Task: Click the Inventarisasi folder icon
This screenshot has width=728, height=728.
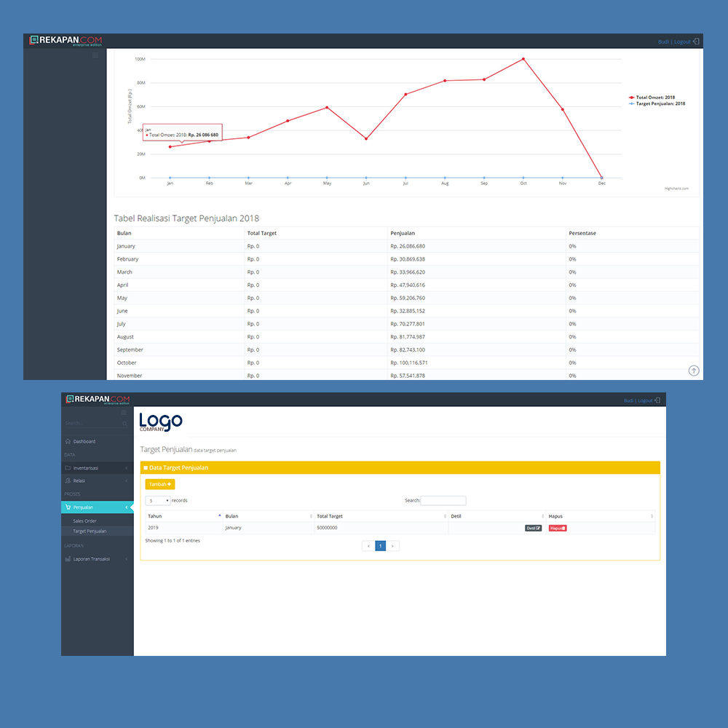Action: pyautogui.click(x=68, y=468)
